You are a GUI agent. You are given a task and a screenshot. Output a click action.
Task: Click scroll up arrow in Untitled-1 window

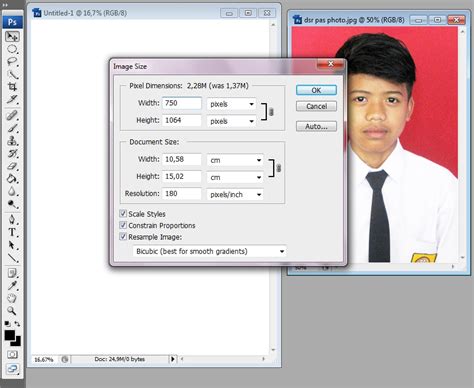click(x=273, y=24)
